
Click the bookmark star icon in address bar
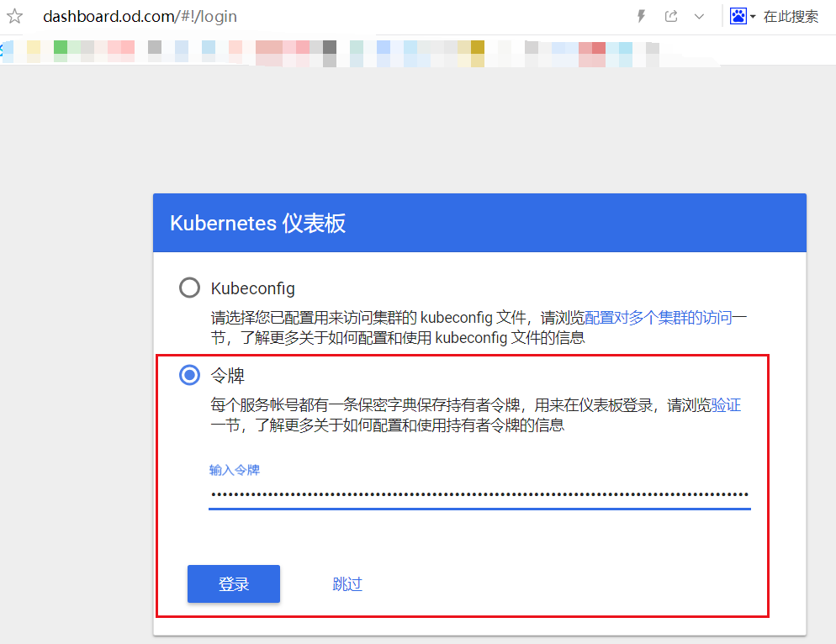tap(14, 16)
